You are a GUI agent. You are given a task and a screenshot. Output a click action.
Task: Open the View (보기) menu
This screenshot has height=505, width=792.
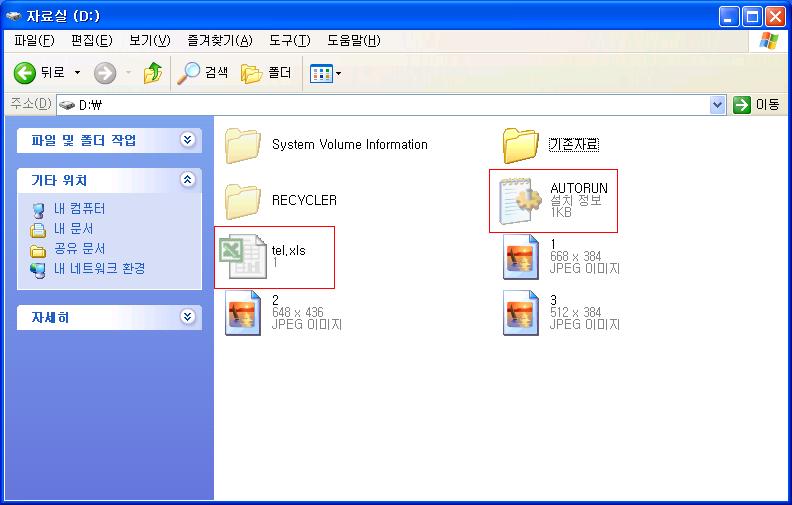(150, 40)
